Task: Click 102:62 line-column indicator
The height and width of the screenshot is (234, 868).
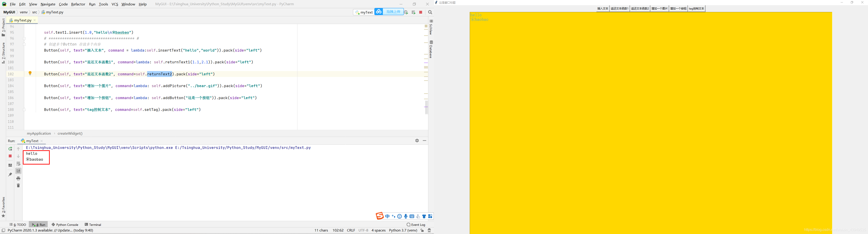Action: click(x=338, y=230)
